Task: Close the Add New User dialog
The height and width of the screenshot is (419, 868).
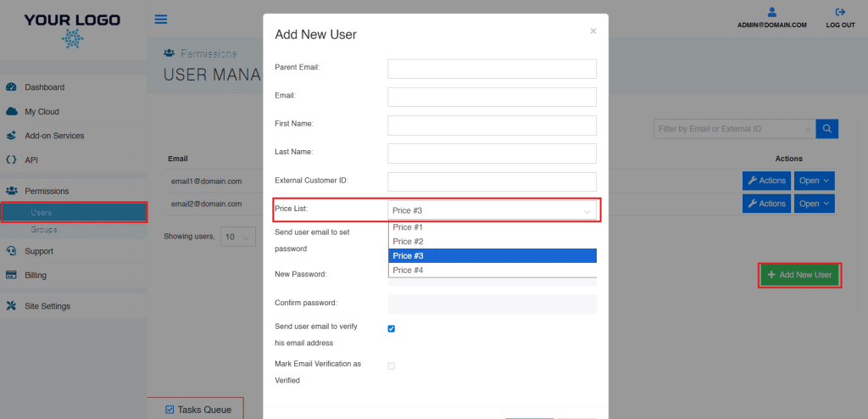Action: coord(593,31)
